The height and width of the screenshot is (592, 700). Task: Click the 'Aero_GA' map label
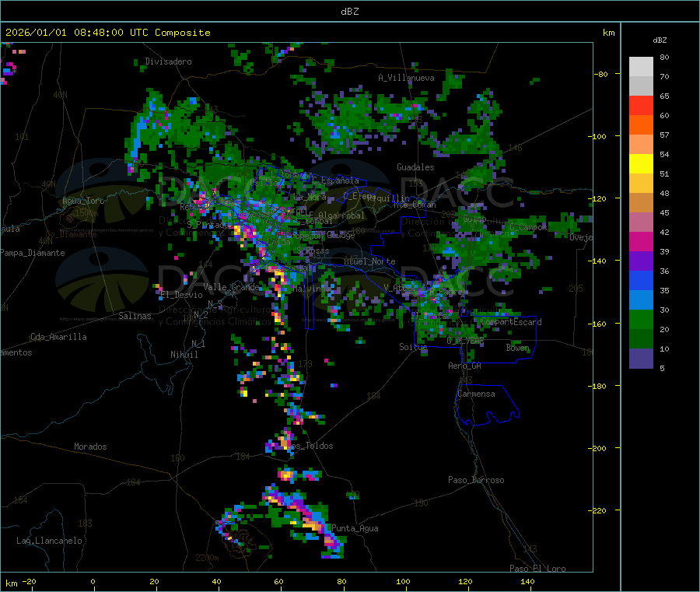tap(465, 366)
